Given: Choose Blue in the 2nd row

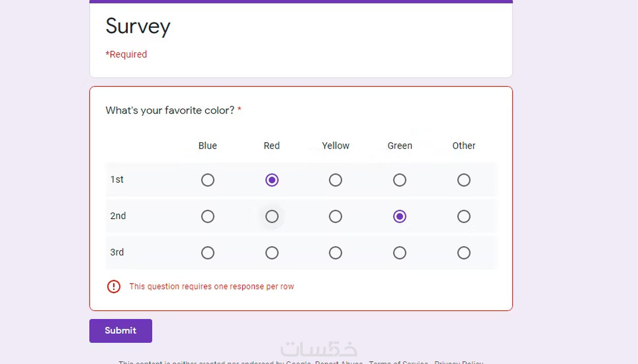Looking at the screenshot, I should click(x=208, y=217).
